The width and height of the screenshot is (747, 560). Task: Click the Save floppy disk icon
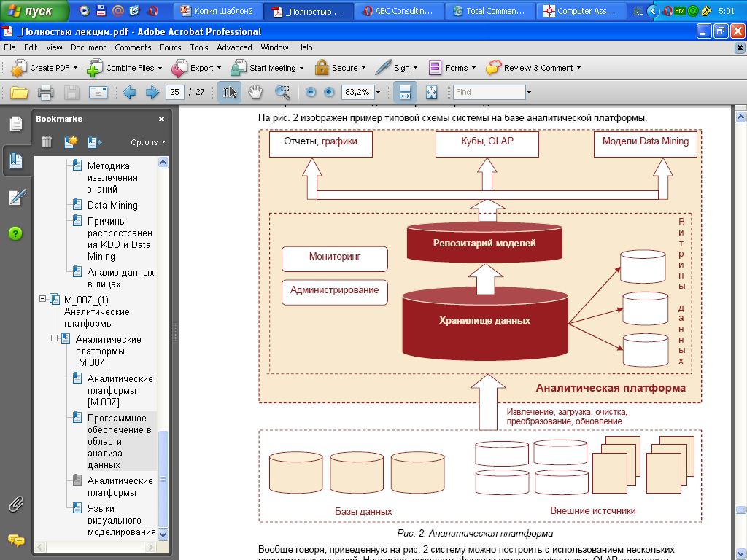point(71,92)
